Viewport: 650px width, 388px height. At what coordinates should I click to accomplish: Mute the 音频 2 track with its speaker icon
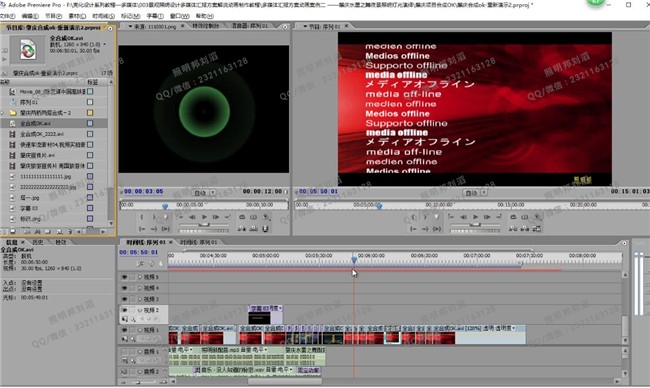[124, 371]
